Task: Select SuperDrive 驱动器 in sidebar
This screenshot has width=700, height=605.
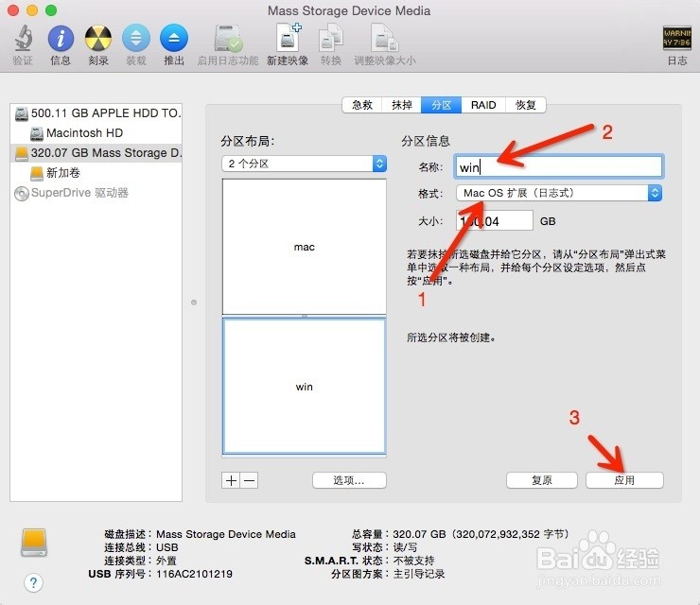Action: 96,193
